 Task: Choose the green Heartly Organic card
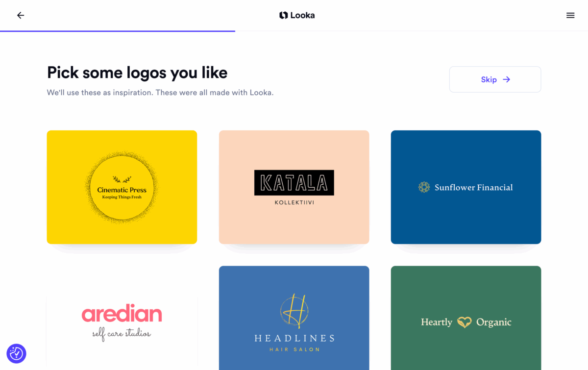[x=466, y=318]
